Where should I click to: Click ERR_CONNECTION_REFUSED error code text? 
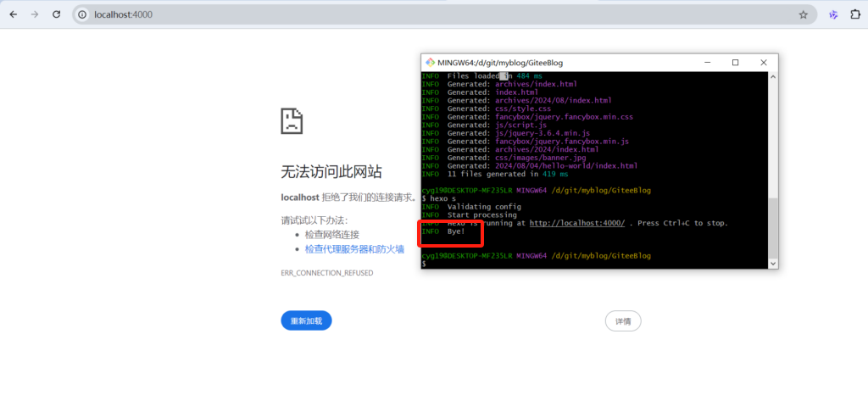point(327,273)
